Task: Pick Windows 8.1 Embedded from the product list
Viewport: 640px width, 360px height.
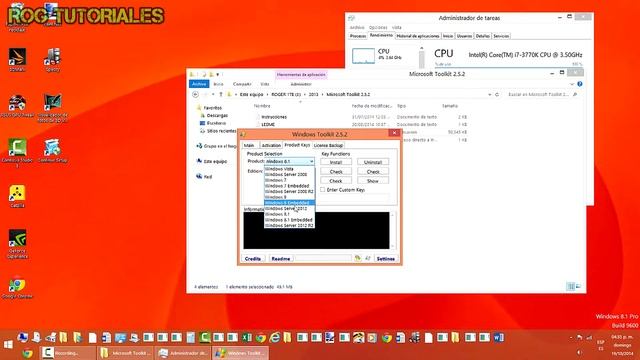Action: [x=289, y=220]
